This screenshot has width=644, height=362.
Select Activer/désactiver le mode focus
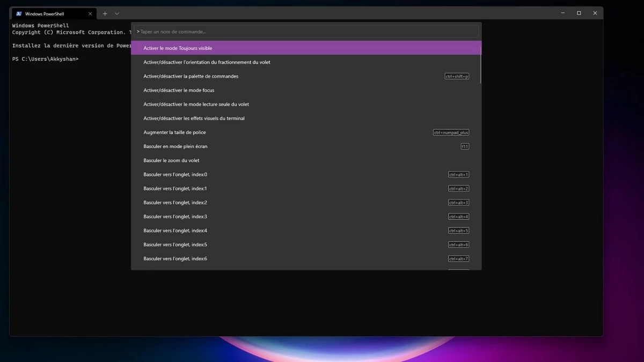(306, 90)
